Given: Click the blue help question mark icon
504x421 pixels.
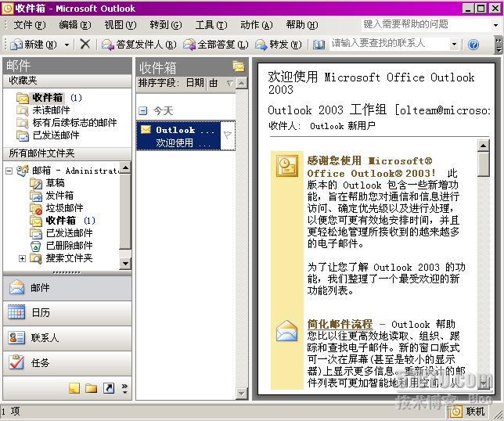Looking at the screenshot, I should pos(473,45).
